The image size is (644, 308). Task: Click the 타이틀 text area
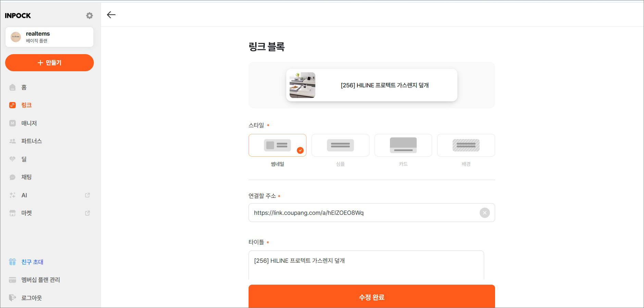pyautogui.click(x=366, y=265)
